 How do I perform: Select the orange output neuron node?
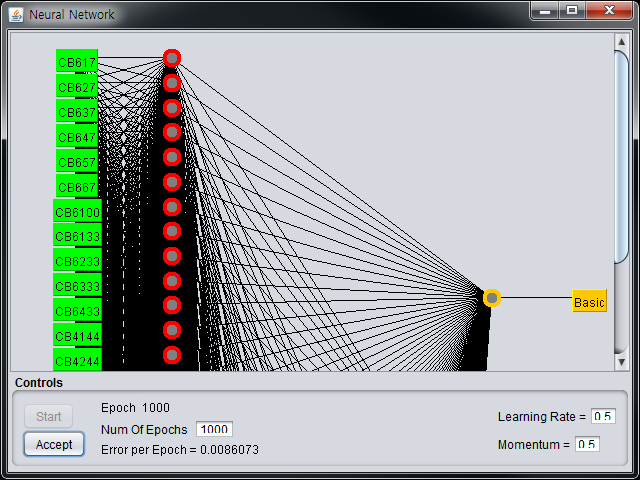click(x=492, y=298)
